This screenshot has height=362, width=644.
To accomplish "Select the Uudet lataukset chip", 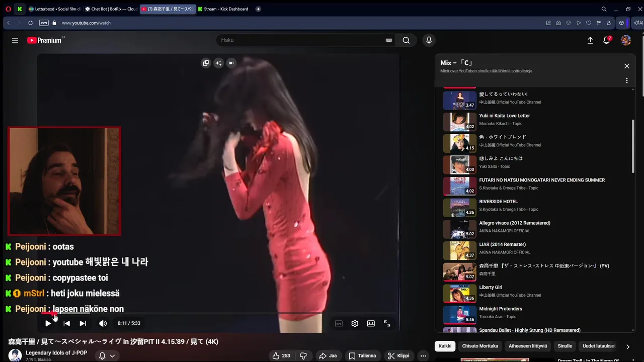I will click(x=599, y=346).
